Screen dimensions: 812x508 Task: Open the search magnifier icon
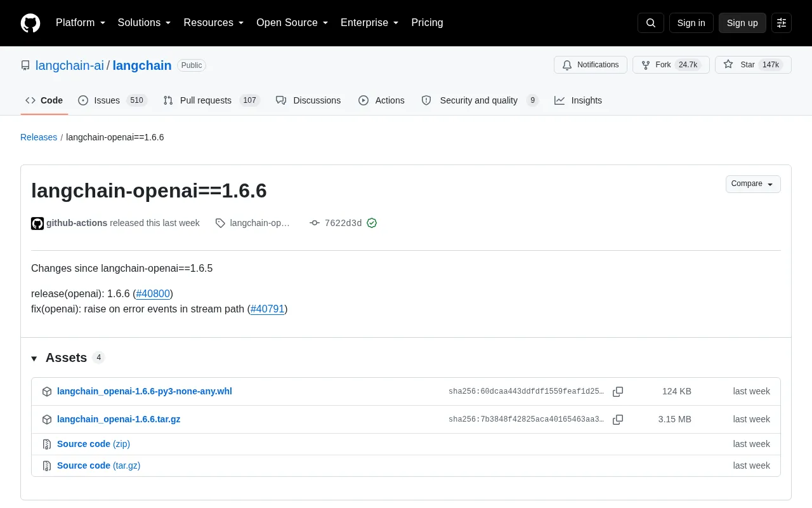click(x=651, y=23)
